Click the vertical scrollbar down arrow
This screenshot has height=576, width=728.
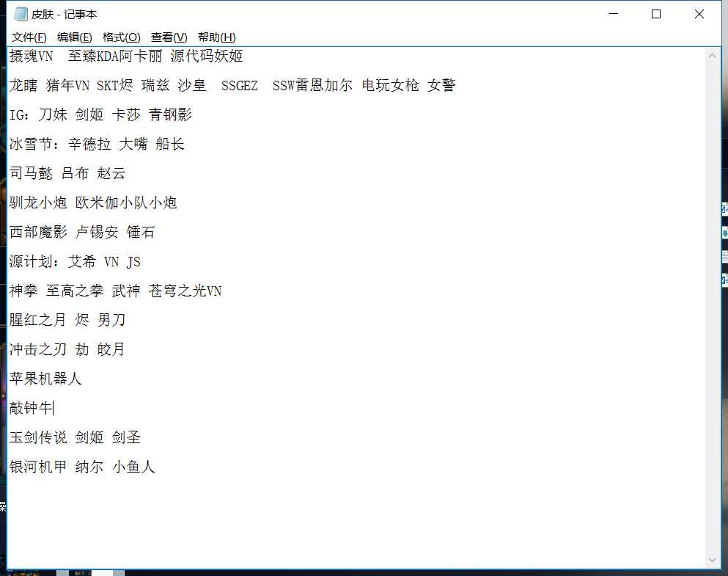click(x=712, y=560)
